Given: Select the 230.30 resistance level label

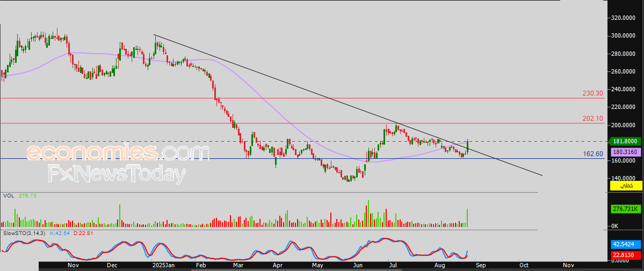Looking at the screenshot, I should (x=592, y=93).
